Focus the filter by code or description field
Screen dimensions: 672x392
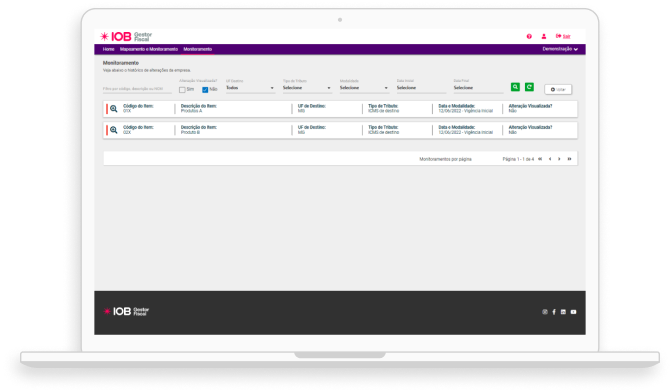pyautogui.click(x=137, y=89)
